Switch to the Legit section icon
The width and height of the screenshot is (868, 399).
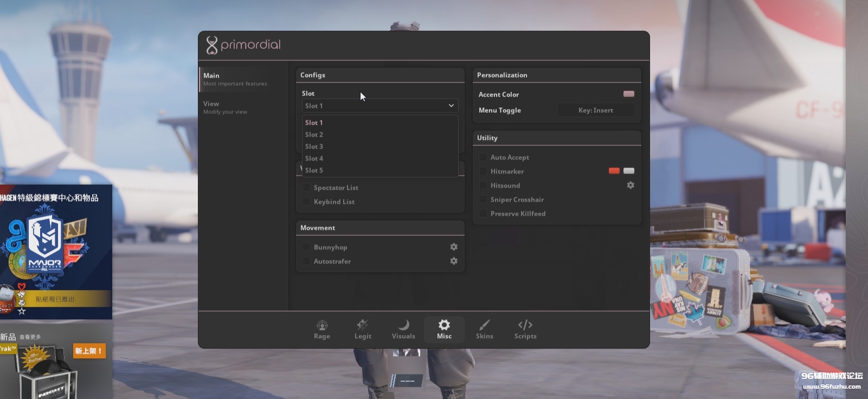coord(363,325)
